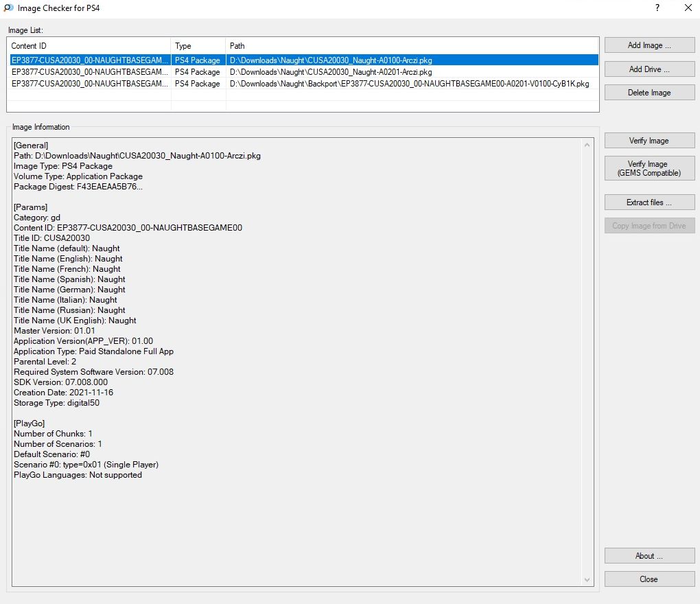Start verification with Verify Image button
This screenshot has width=700, height=604.
pyautogui.click(x=649, y=141)
